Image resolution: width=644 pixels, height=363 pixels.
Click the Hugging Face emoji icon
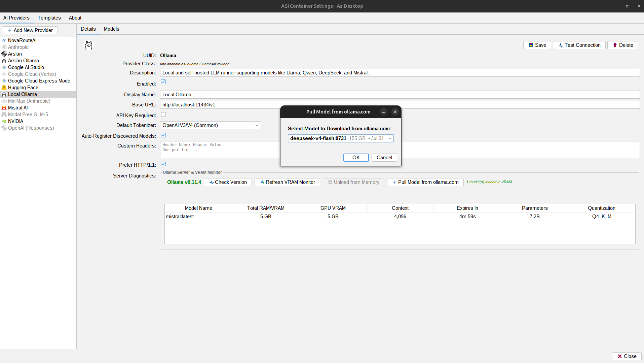tap(4, 88)
